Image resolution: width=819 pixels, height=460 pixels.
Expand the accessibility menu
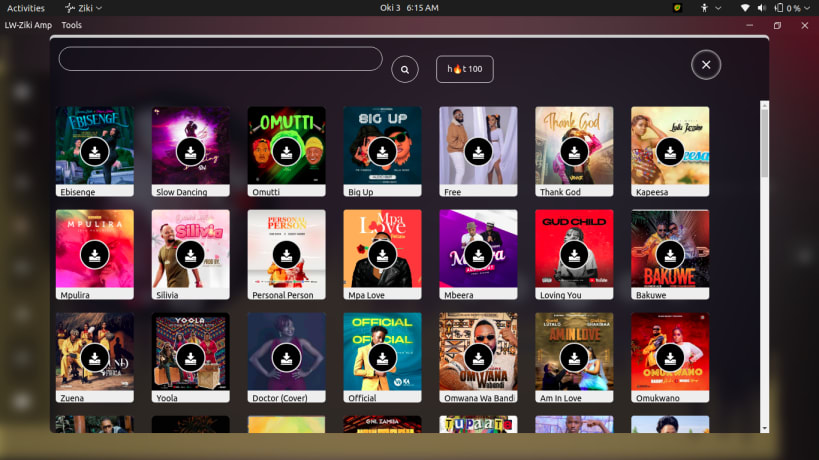coord(711,8)
